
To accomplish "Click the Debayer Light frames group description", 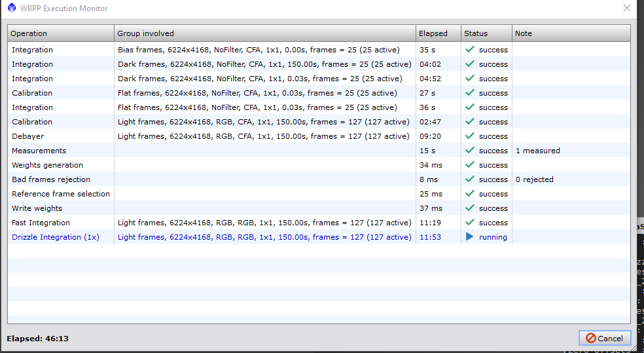I will (263, 136).
